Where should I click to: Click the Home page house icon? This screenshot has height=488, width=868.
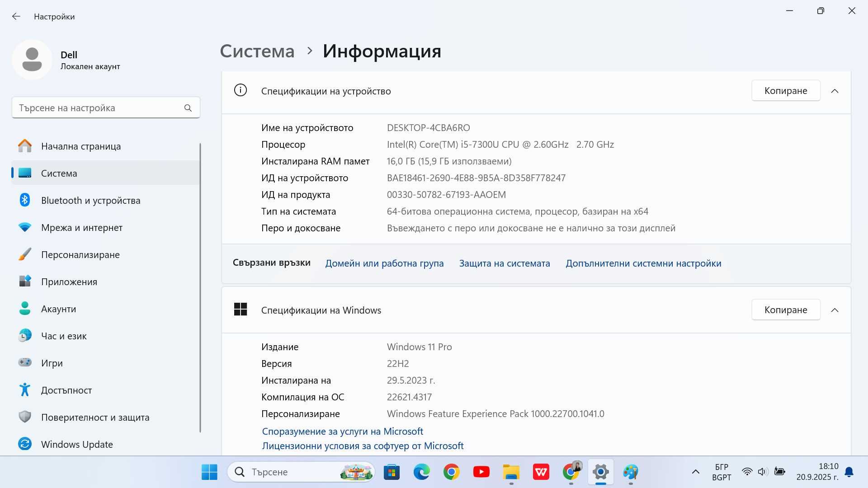25,146
